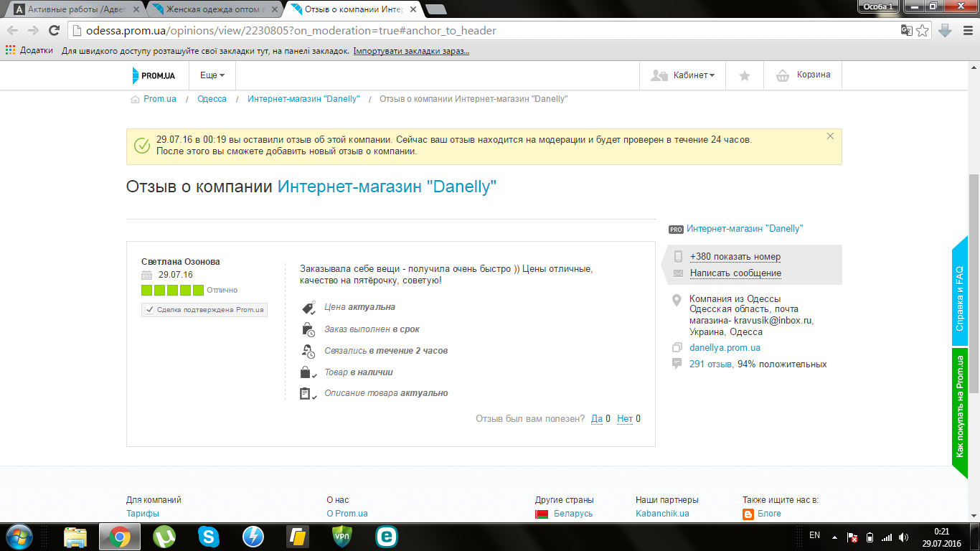Viewport: 980px width, 551px height.
Task: Click the description clipboard icon
Action: [308, 393]
